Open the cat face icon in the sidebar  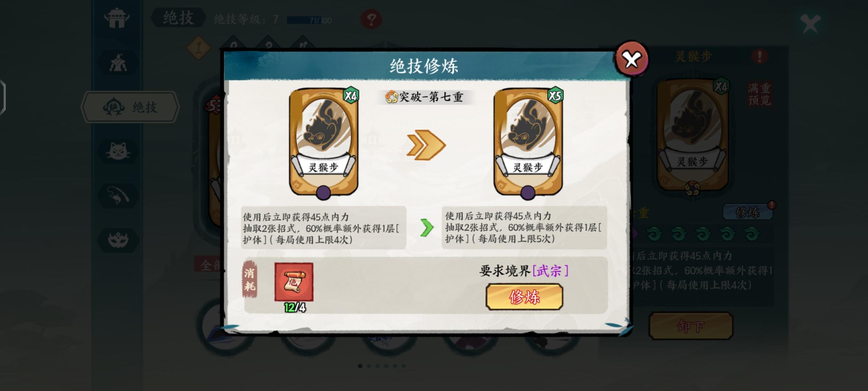tap(118, 151)
